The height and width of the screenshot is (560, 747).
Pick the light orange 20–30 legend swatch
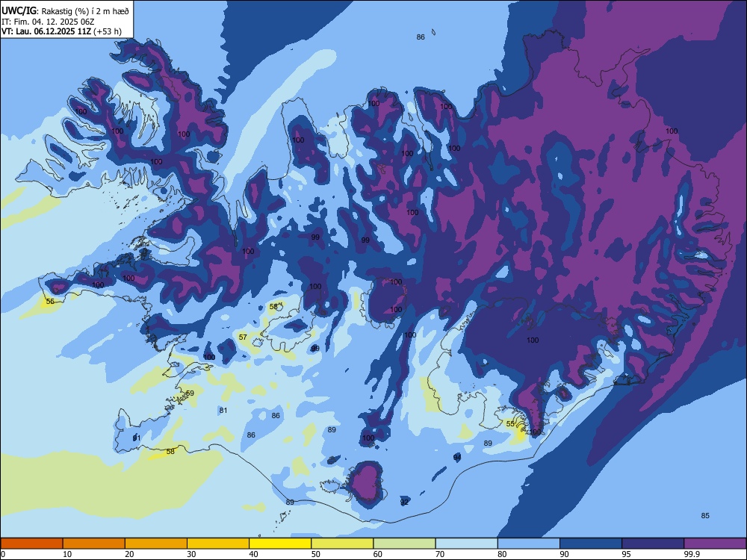[156, 544]
